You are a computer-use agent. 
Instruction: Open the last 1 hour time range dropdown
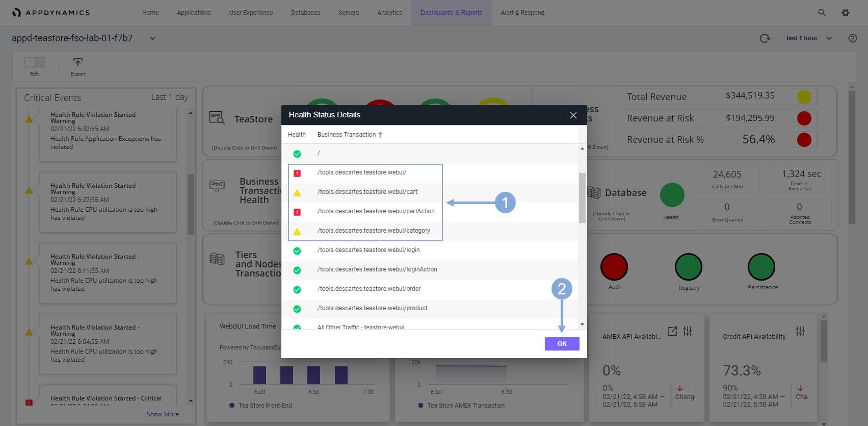pos(809,38)
